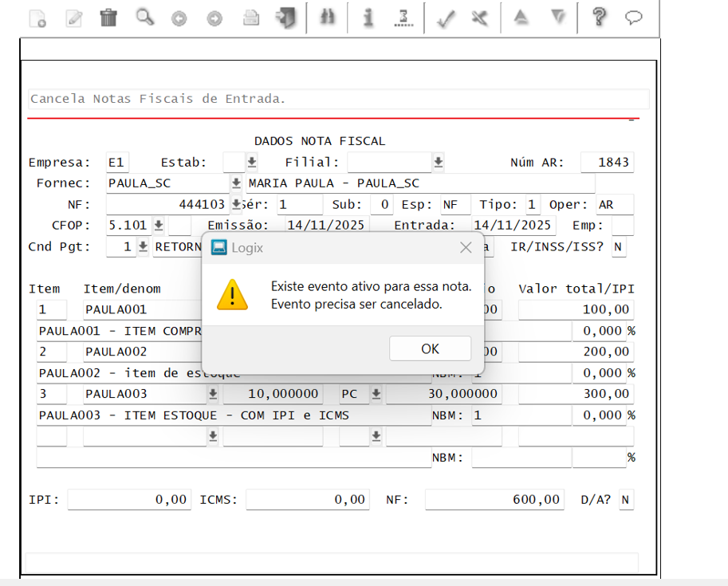Open the print icon
The height and width of the screenshot is (586, 728).
pos(250,18)
